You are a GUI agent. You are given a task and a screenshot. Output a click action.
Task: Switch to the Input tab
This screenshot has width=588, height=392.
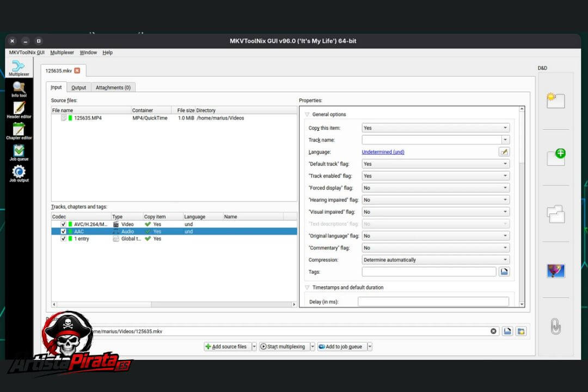coord(56,87)
